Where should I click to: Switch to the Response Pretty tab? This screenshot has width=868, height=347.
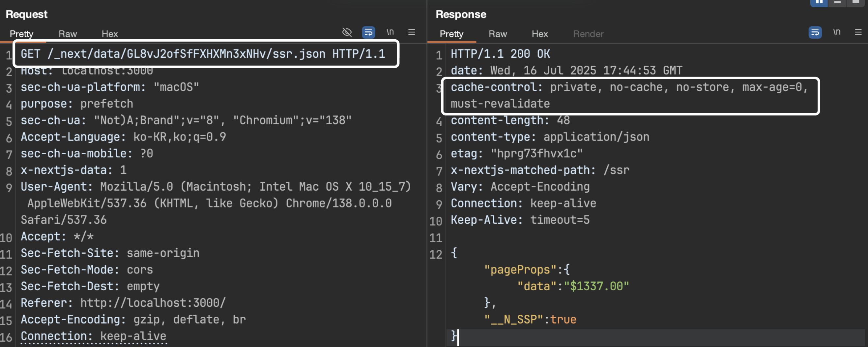pos(451,34)
